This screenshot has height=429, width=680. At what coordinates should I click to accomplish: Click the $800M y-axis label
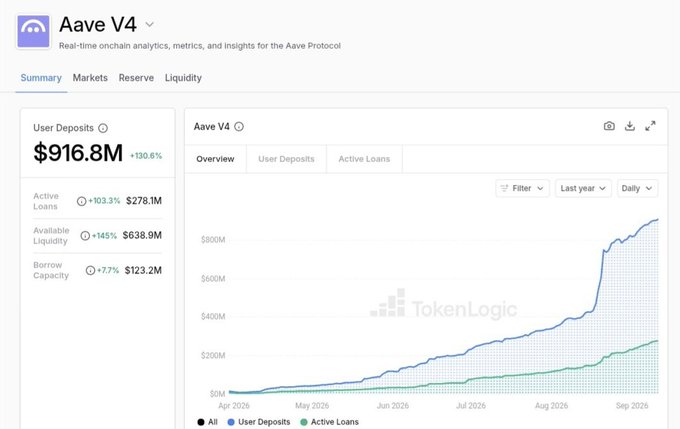tap(213, 240)
